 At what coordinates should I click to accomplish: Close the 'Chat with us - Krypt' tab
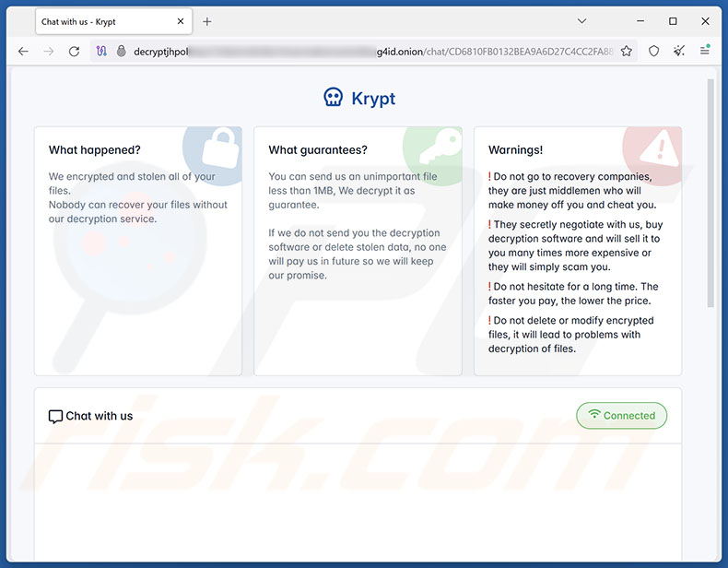(181, 21)
